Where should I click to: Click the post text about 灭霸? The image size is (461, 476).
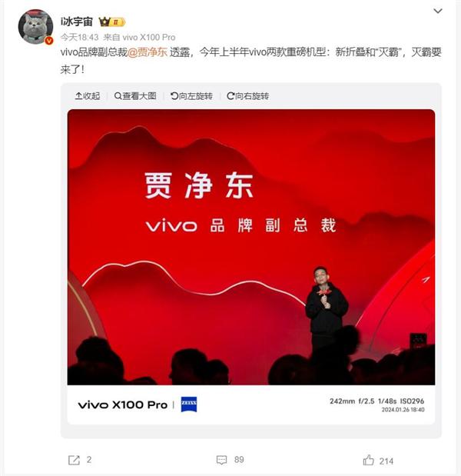[x=250, y=61]
